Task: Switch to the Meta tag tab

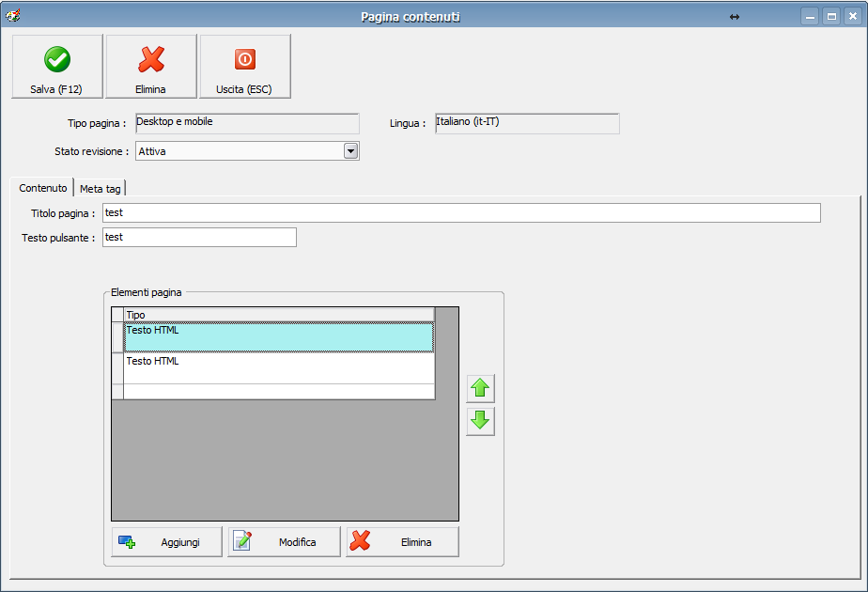Action: tap(101, 188)
